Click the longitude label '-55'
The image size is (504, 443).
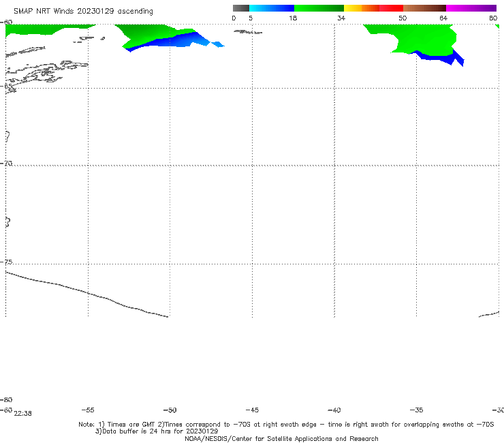click(88, 410)
